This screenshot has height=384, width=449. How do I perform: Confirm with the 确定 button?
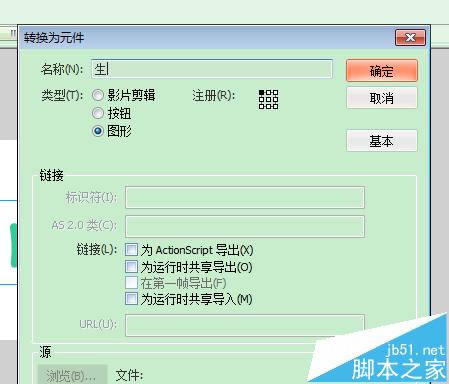point(382,71)
